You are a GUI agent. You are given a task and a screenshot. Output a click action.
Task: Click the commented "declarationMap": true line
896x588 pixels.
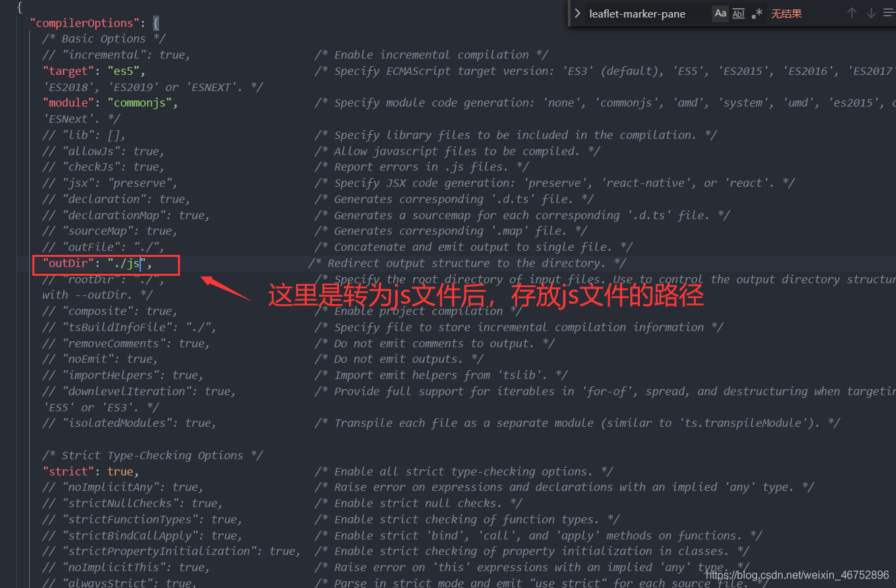(126, 215)
